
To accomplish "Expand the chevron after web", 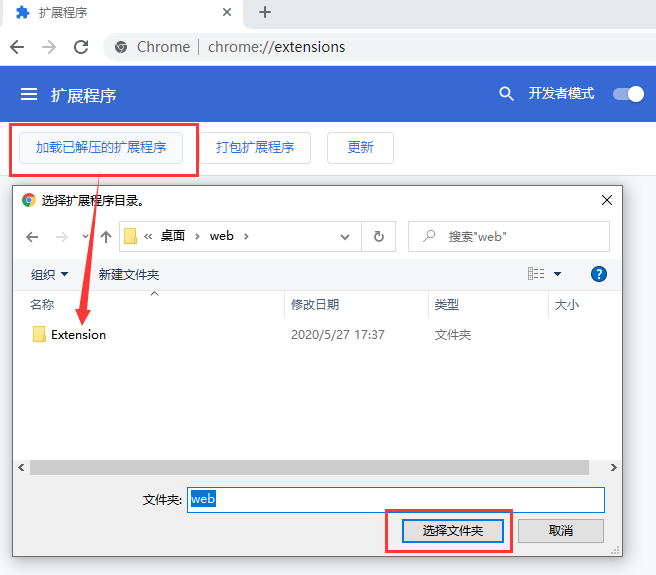I will point(246,236).
